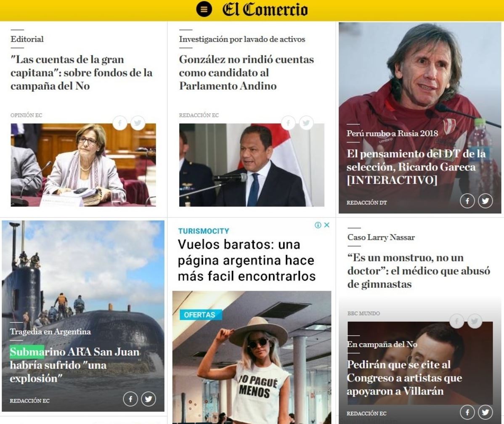Open the "Es un monstruo, no un doctor" article
This screenshot has width=504, height=424.
point(419,270)
